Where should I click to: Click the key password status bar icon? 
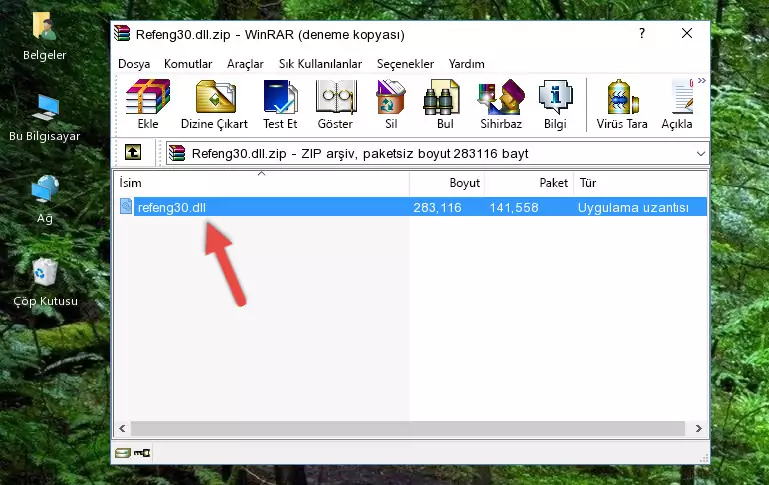pyautogui.click(x=142, y=453)
